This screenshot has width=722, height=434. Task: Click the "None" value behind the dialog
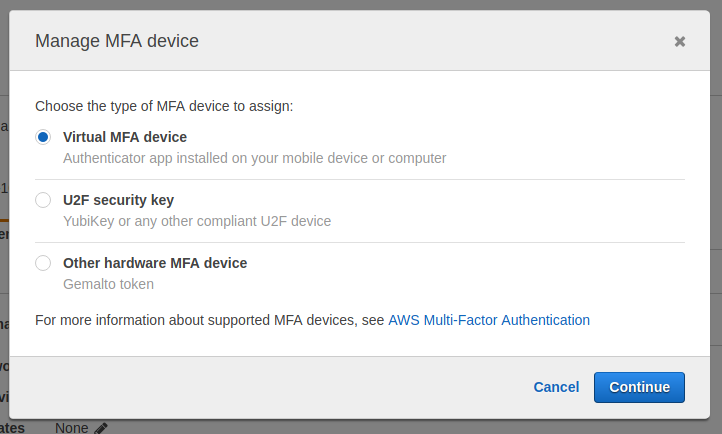(71, 428)
